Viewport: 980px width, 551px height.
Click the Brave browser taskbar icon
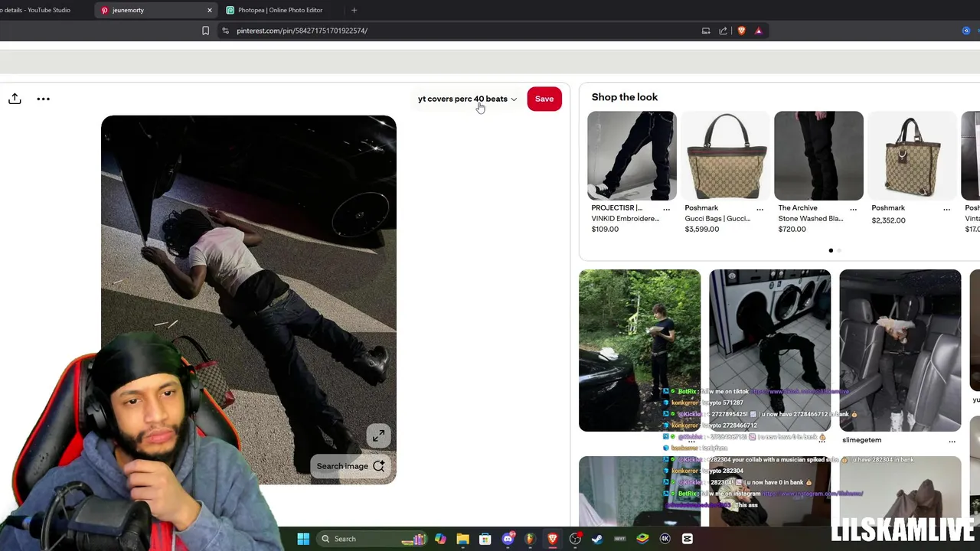pyautogui.click(x=552, y=539)
